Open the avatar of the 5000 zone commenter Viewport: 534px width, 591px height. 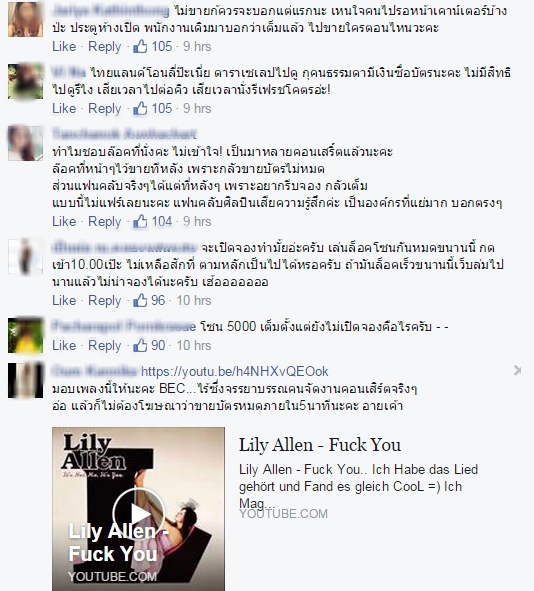[x=26, y=335]
